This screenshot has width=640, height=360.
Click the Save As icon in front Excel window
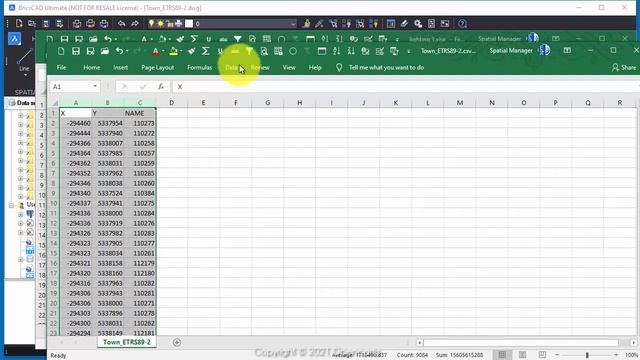90,51
